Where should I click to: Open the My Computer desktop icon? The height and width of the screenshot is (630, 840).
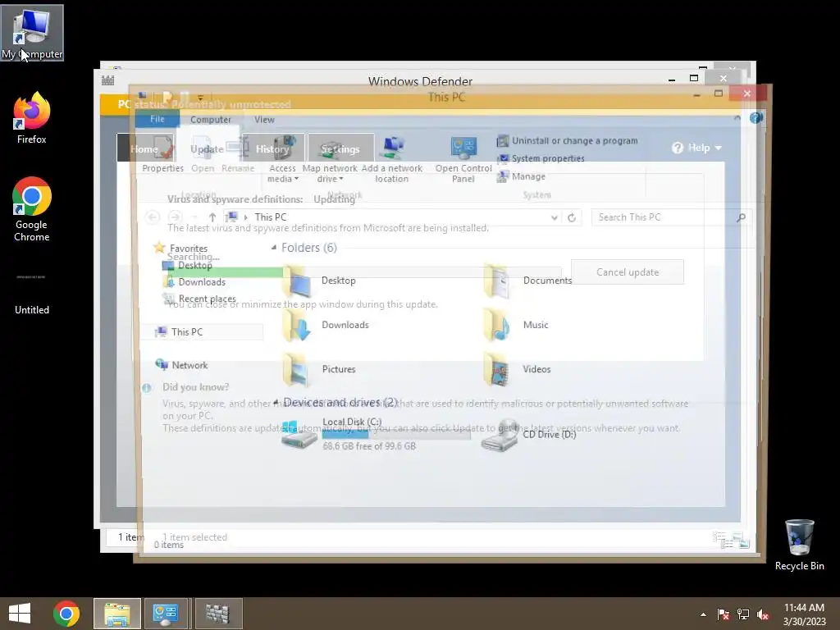tap(32, 33)
